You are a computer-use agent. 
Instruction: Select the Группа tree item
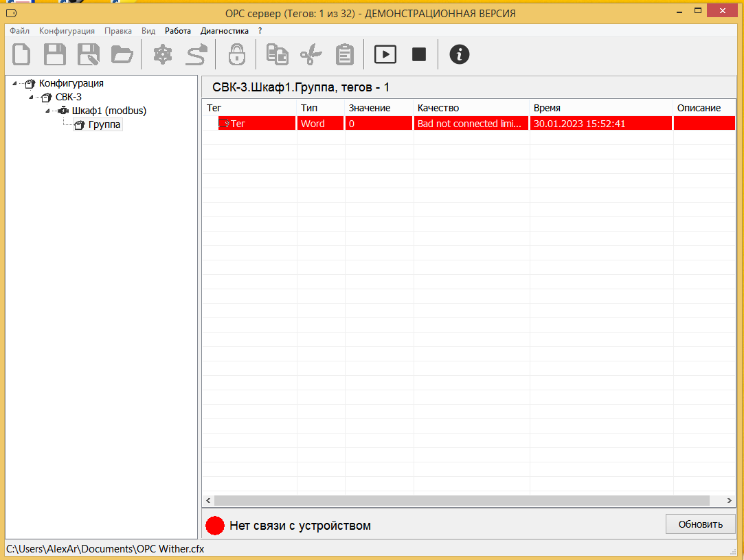click(104, 125)
